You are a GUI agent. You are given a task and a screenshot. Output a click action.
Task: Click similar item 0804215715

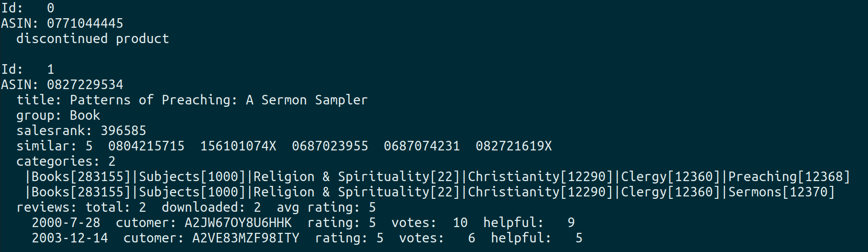tap(146, 146)
